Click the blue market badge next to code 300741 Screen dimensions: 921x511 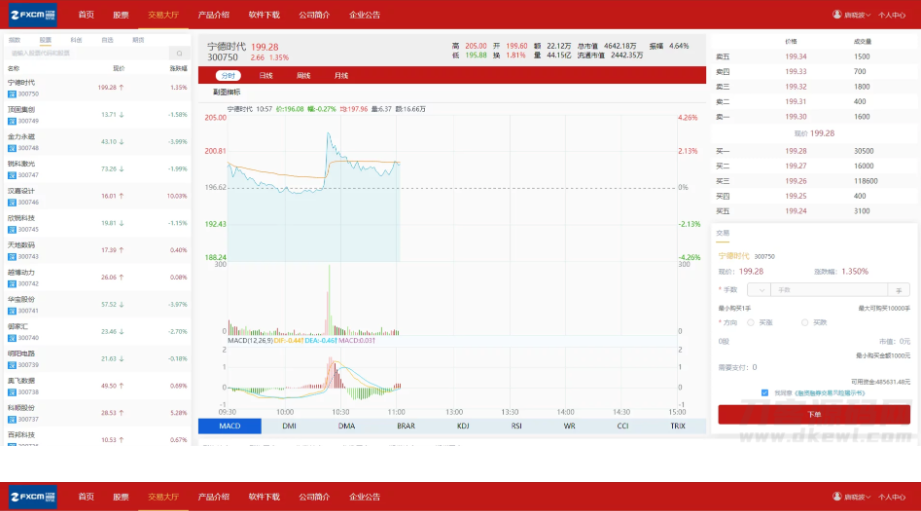pos(12,311)
